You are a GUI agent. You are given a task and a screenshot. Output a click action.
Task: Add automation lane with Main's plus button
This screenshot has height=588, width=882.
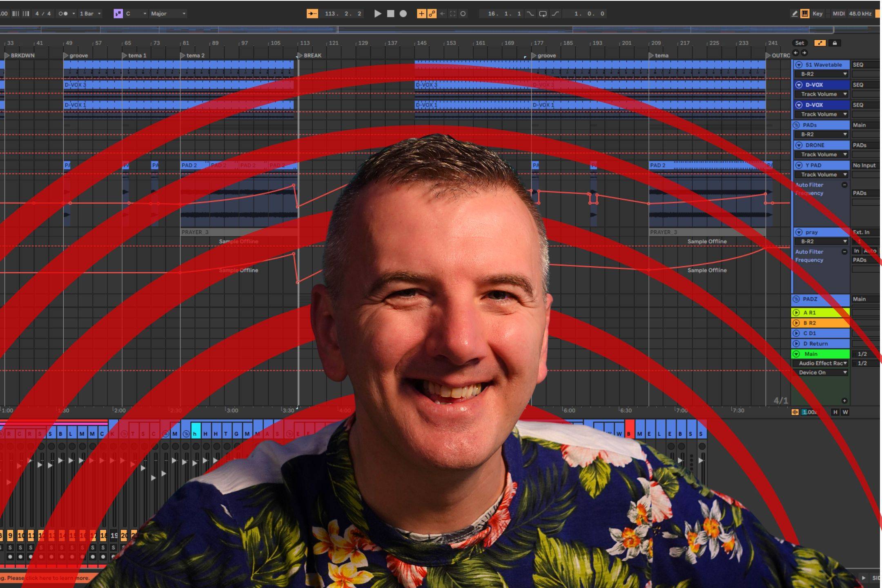coord(844,401)
